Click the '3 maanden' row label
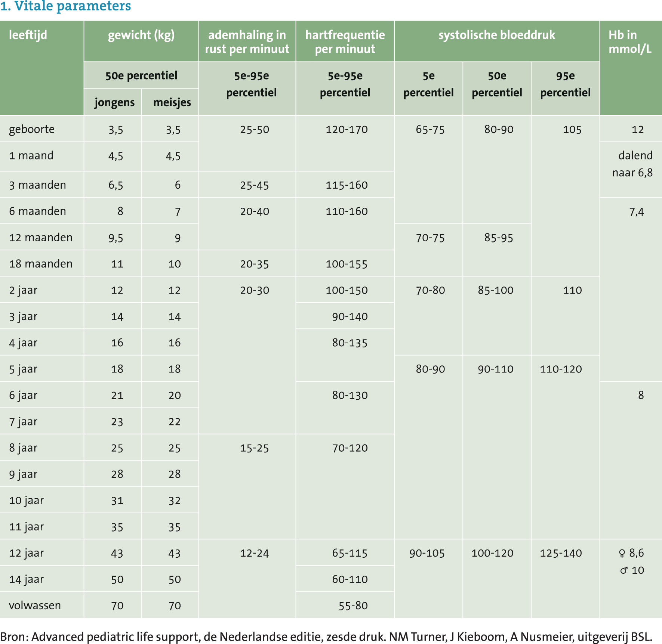 coord(37,185)
